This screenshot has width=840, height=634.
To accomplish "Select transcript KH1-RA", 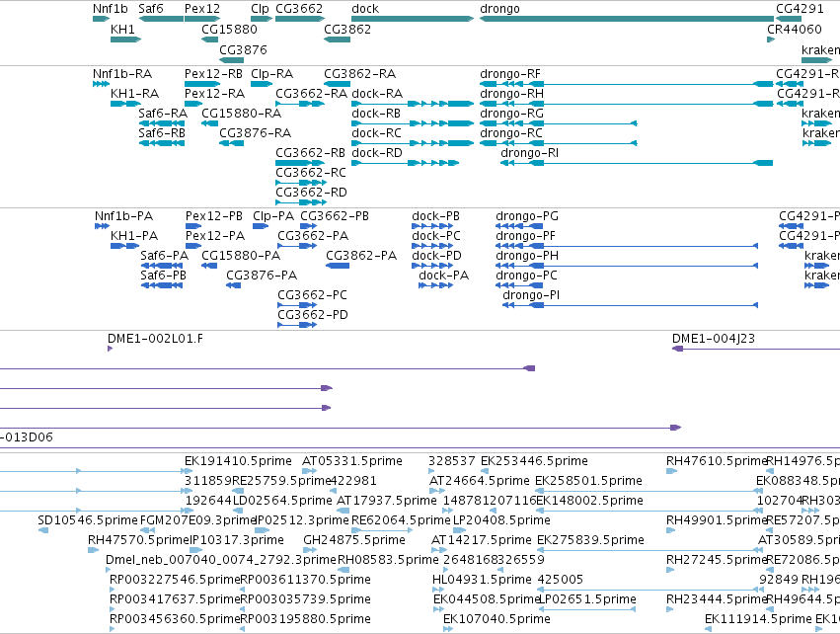I will pos(125,104).
